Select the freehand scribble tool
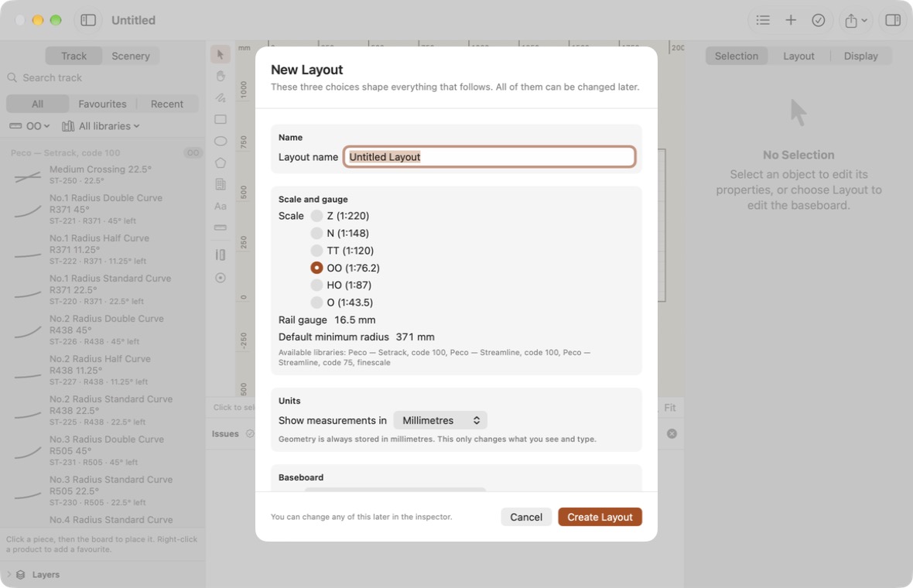Viewport: 913px width, 588px height. (x=220, y=97)
